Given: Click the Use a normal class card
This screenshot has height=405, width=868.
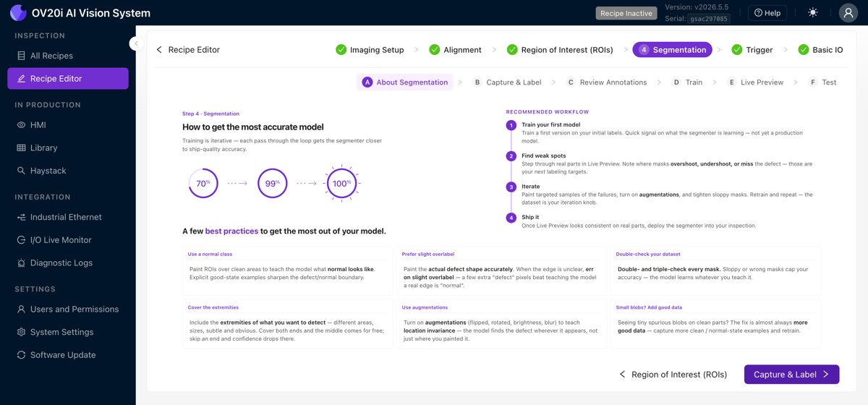Looking at the screenshot, I should [x=288, y=271].
